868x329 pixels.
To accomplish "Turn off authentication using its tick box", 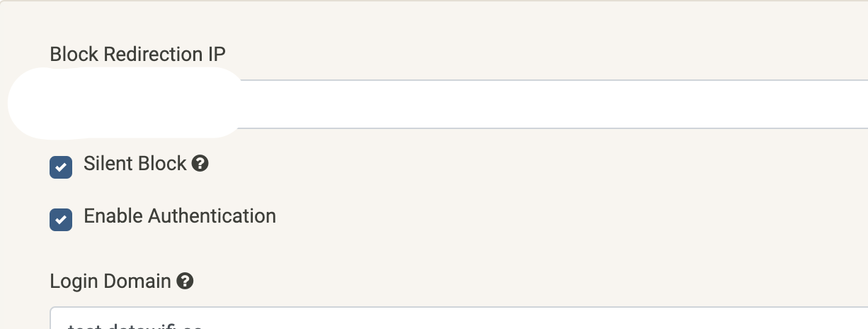I will [61, 220].
